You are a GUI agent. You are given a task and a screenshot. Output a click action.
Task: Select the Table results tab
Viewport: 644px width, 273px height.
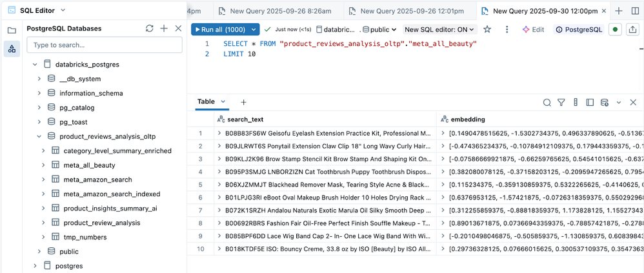pyautogui.click(x=206, y=102)
